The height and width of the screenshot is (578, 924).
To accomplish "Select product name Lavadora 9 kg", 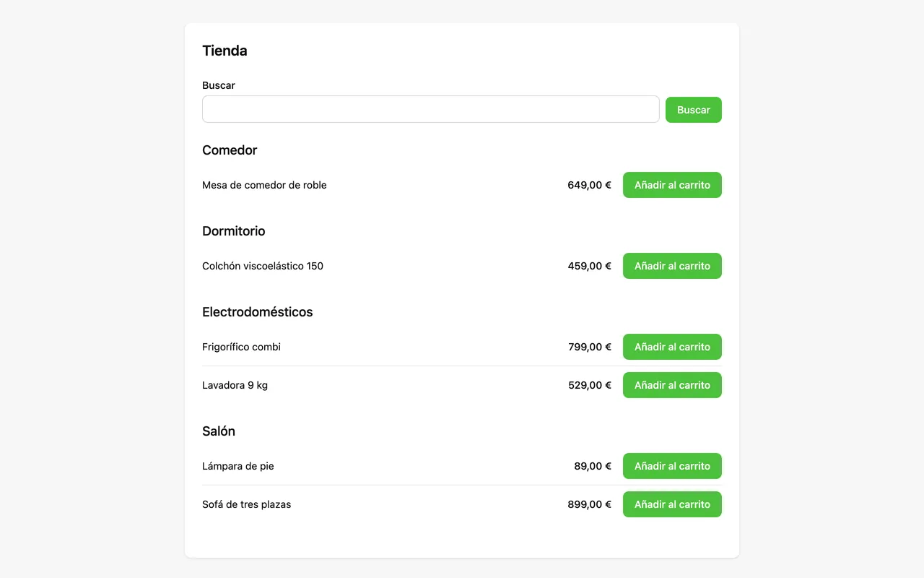I will (x=235, y=385).
